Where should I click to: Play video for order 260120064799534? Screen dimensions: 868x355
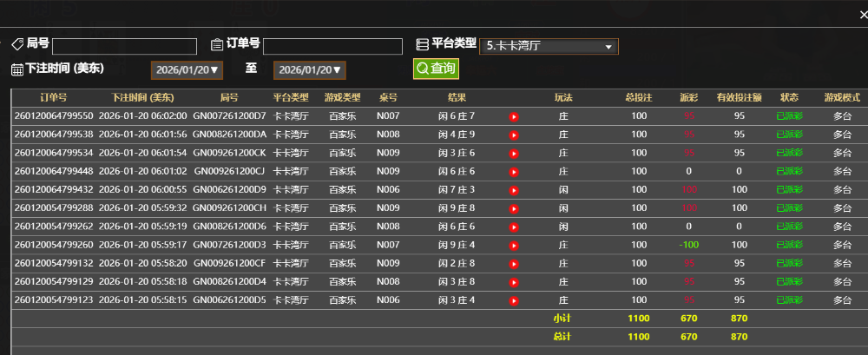pyautogui.click(x=514, y=154)
